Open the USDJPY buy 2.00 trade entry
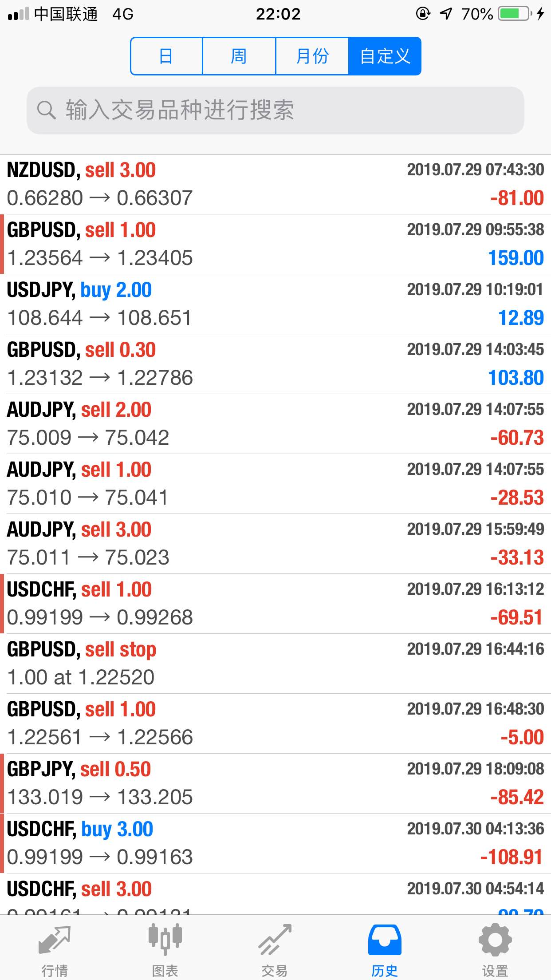The height and width of the screenshot is (980, 551). (275, 304)
